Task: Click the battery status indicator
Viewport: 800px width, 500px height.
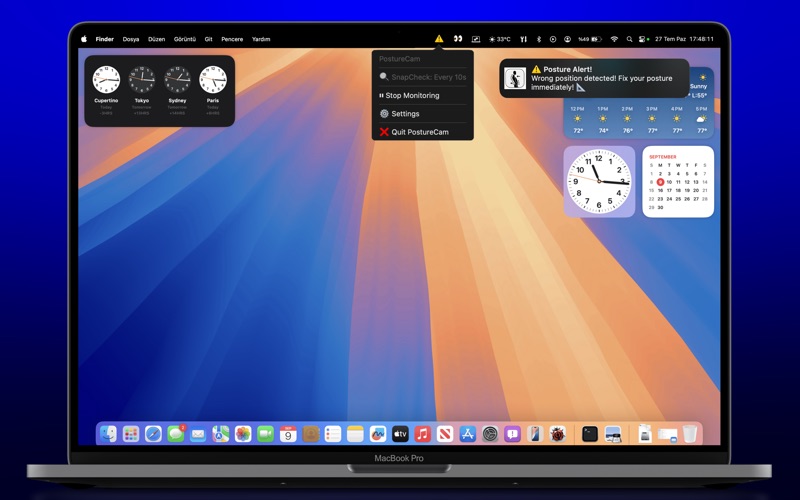Action: click(590, 39)
